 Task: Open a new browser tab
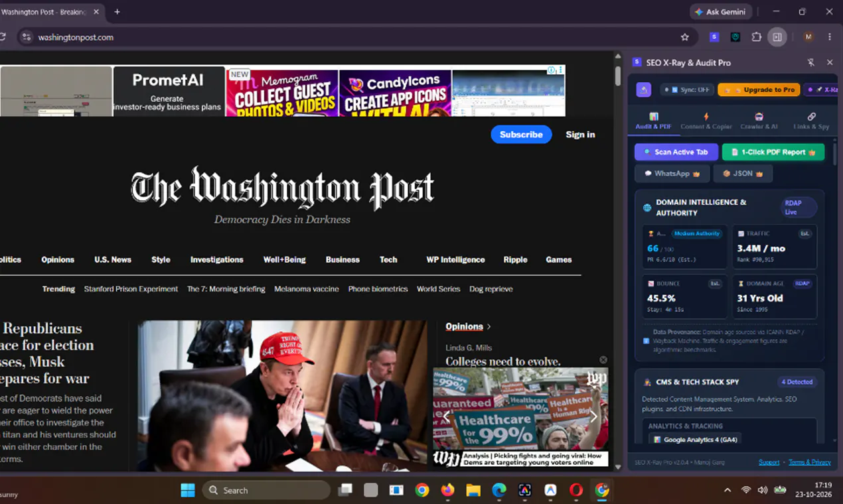117,12
